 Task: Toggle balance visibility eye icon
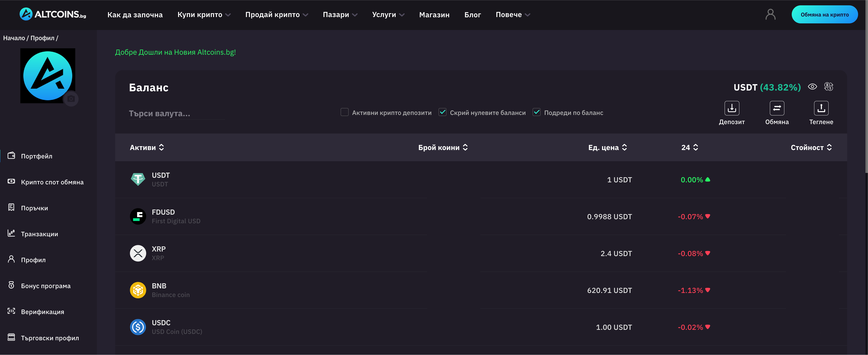pos(812,87)
